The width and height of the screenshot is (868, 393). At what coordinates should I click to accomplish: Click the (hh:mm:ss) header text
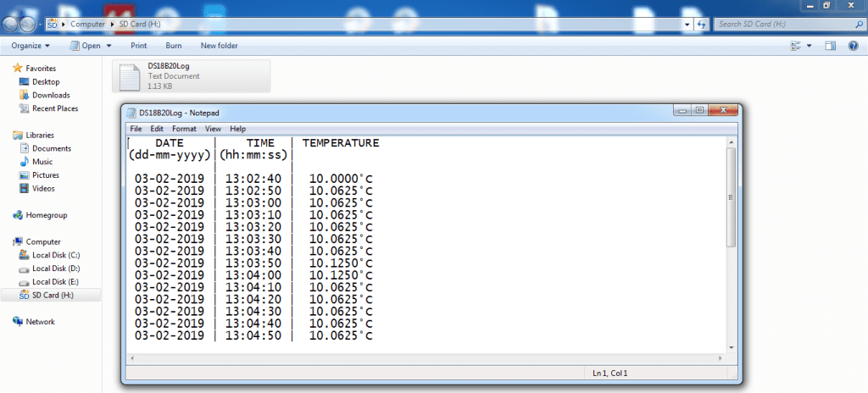(x=253, y=155)
